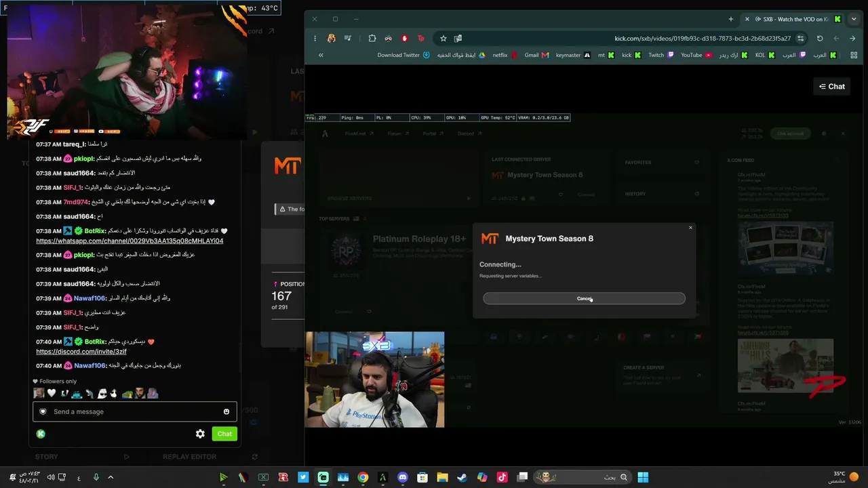Image resolution: width=868 pixels, height=488 pixels.
Task: Open chat settings gear icon
Action: tap(200, 434)
